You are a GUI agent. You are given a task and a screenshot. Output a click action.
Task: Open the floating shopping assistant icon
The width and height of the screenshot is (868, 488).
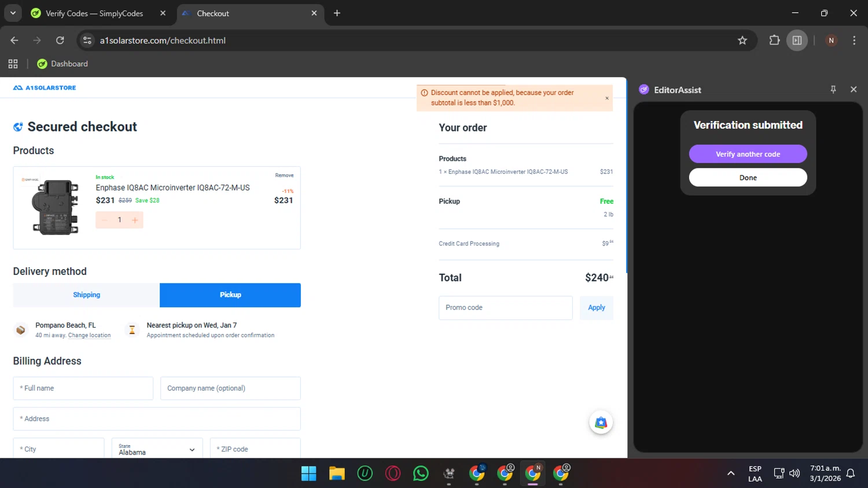[601, 423]
